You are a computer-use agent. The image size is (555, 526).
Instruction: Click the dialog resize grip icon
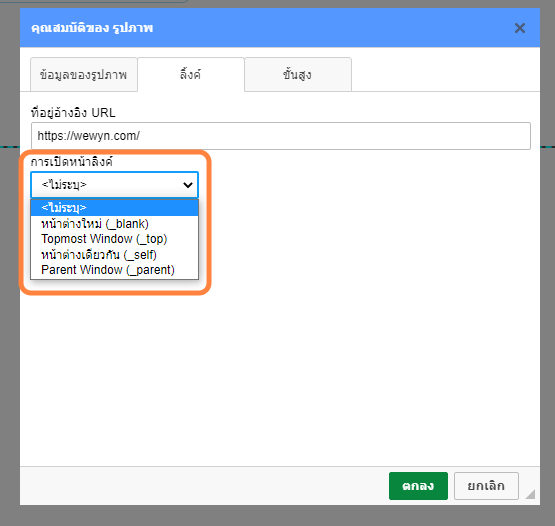pyautogui.click(x=530, y=494)
